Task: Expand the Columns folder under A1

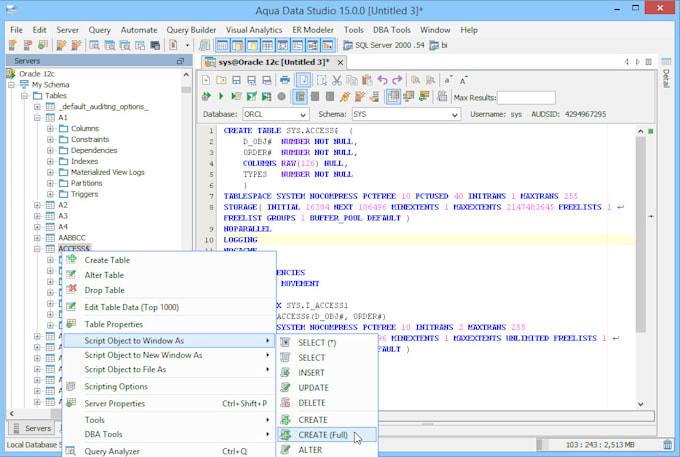Action: click(50, 129)
